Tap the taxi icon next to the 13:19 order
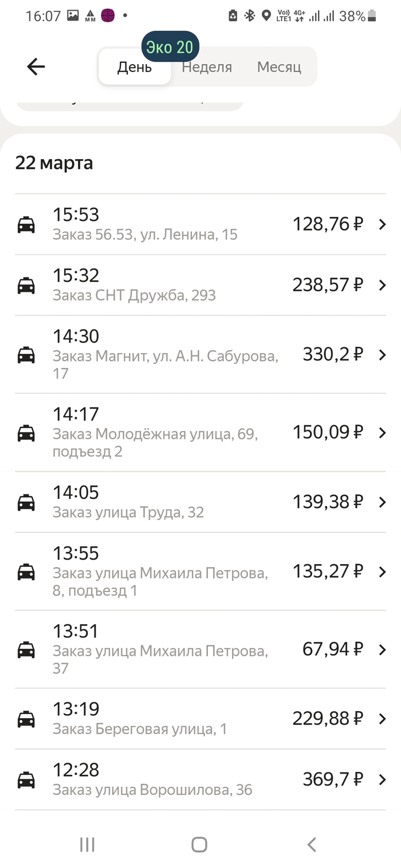 [26, 719]
